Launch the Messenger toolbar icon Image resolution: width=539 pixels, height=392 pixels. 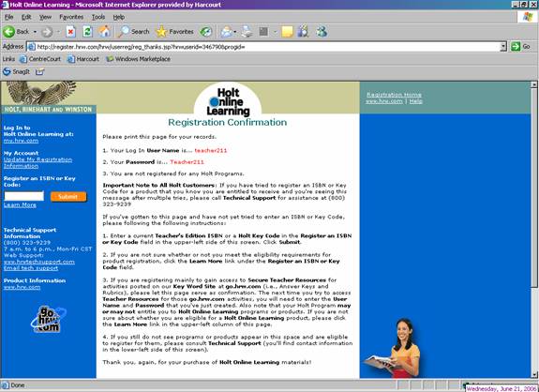click(322, 32)
